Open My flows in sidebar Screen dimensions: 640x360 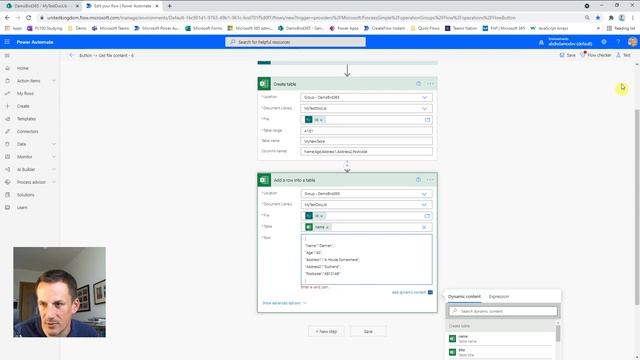pos(25,93)
